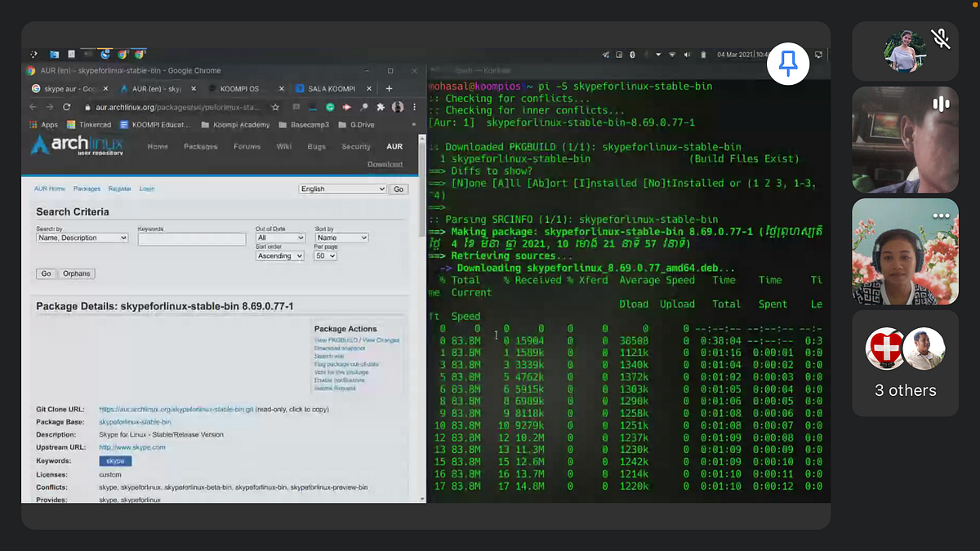Click the Chrome address bar URL
The height and width of the screenshot is (551, 980).
coord(178,107)
